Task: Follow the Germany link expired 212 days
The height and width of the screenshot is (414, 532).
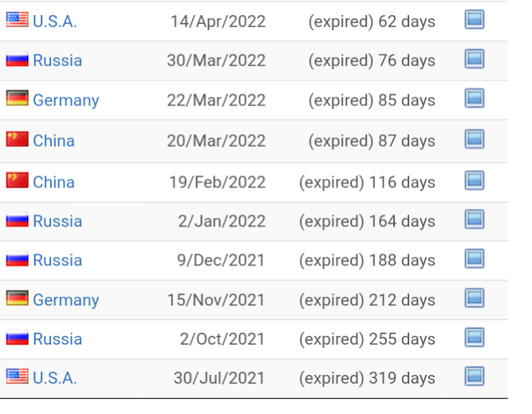Action: pos(66,300)
